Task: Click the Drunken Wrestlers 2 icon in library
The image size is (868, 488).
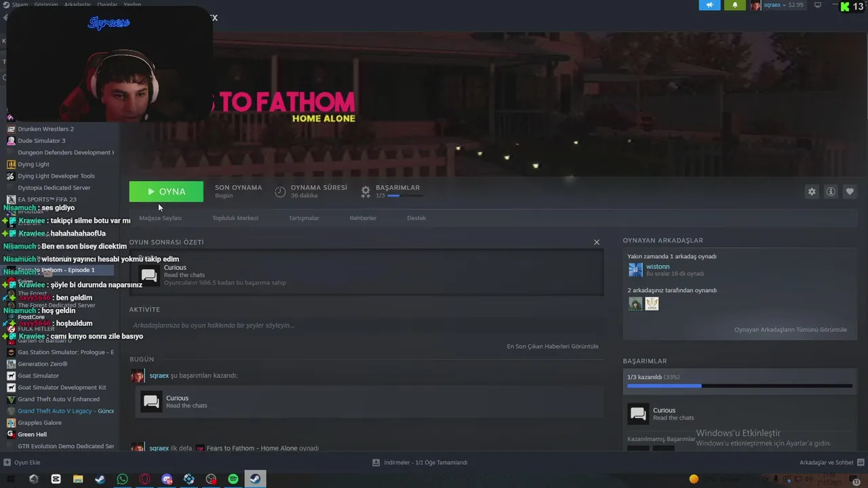Action: pyautogui.click(x=11, y=129)
